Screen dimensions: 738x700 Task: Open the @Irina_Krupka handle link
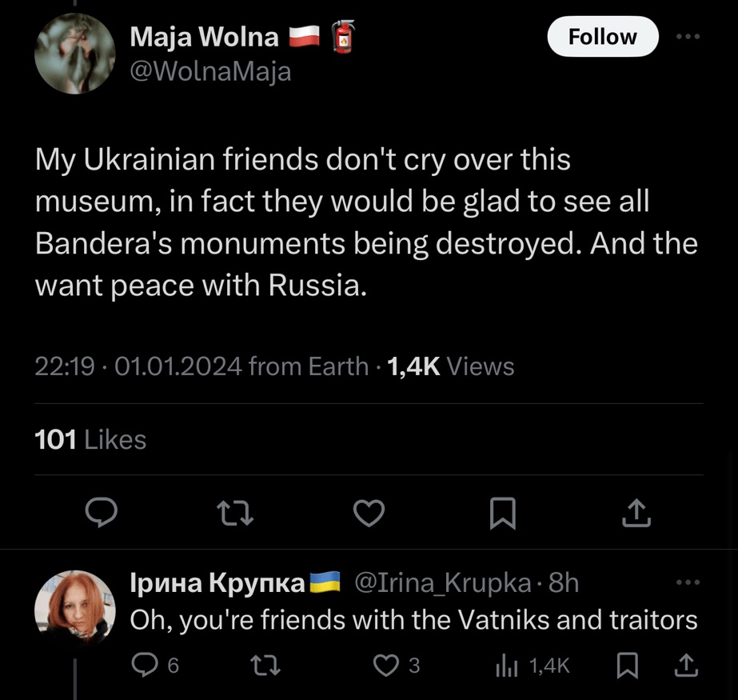pyautogui.click(x=441, y=583)
